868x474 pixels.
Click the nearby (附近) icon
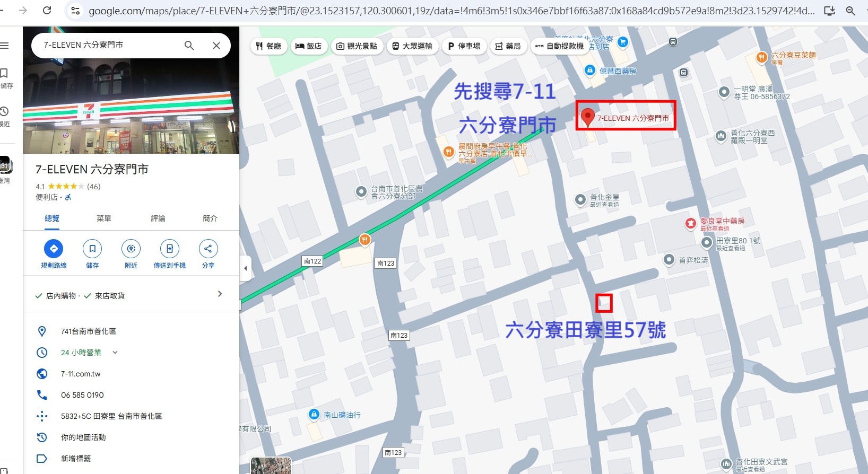131,249
